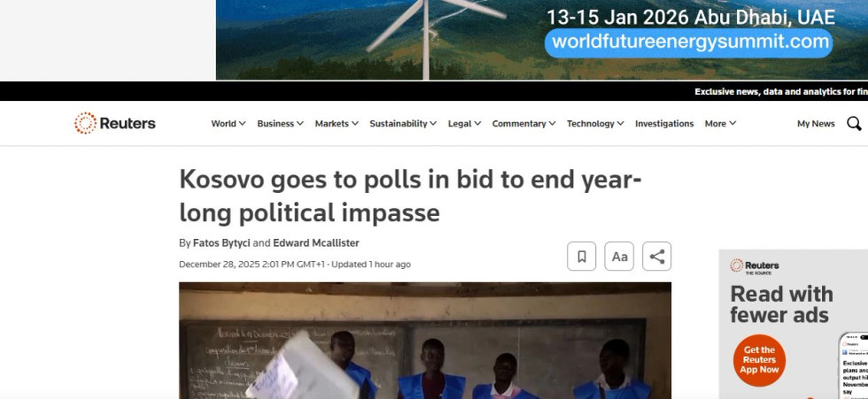Expand the Commentary menu
Viewport: 868px width, 399px height.
pos(523,124)
